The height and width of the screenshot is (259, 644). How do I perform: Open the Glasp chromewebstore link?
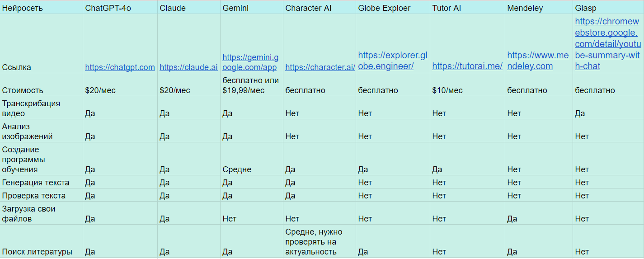(608, 44)
